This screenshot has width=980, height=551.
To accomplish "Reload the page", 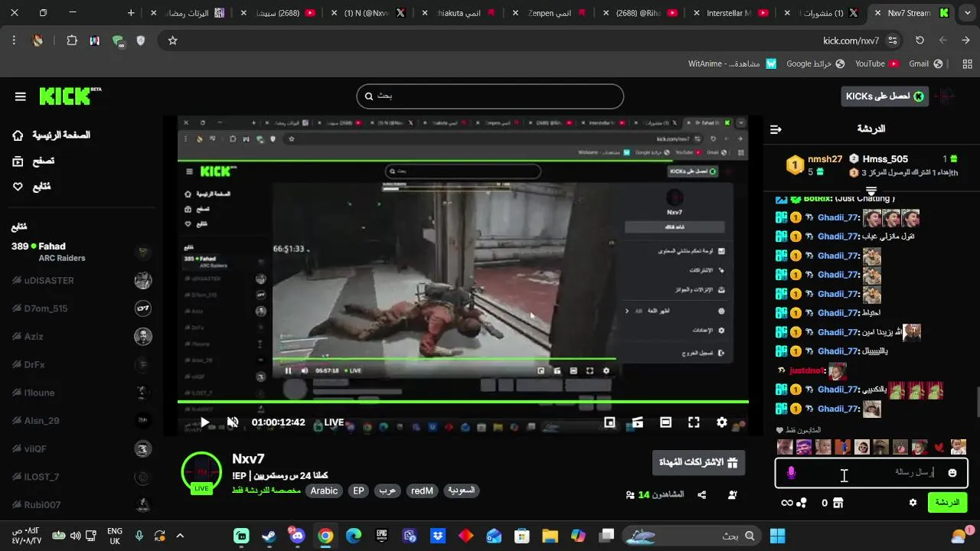I will pos(920,41).
